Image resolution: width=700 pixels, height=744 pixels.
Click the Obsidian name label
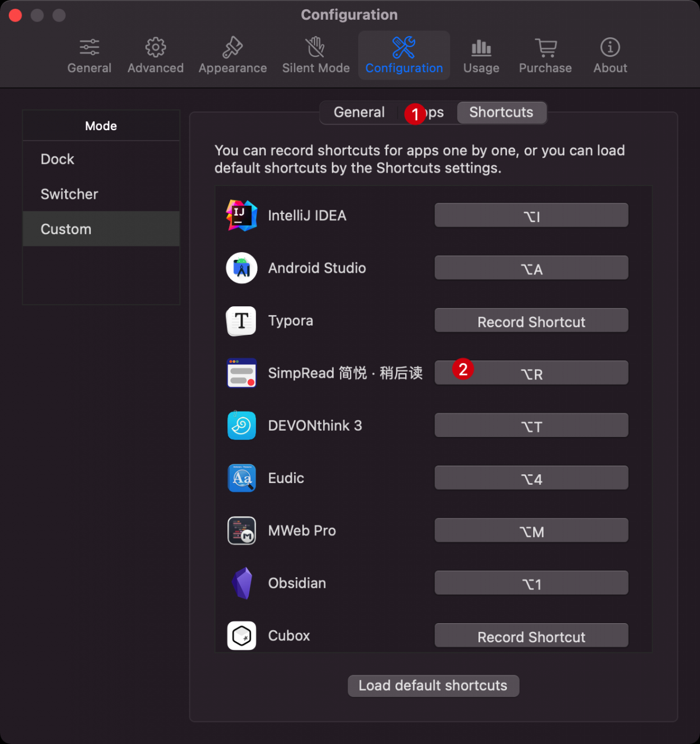[297, 583]
